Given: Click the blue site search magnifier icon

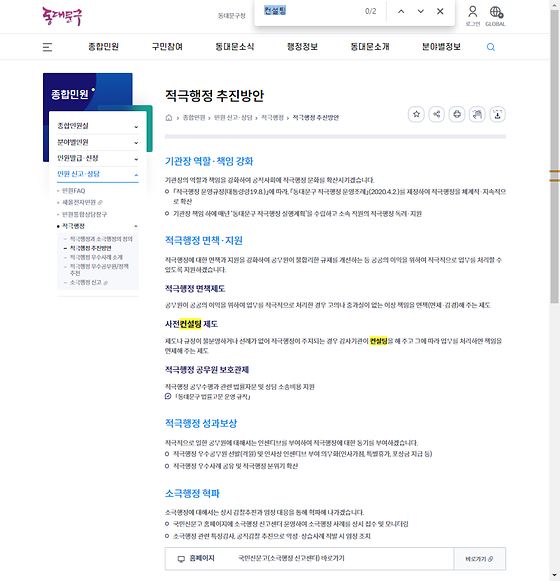Looking at the screenshot, I should [x=491, y=47].
